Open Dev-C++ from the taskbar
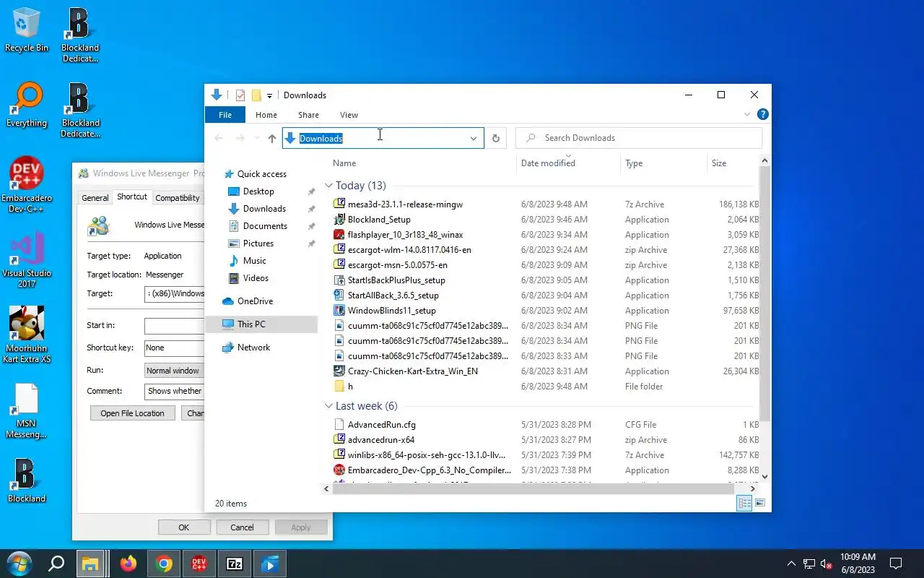Image resolution: width=924 pixels, height=578 pixels. pyautogui.click(x=199, y=564)
